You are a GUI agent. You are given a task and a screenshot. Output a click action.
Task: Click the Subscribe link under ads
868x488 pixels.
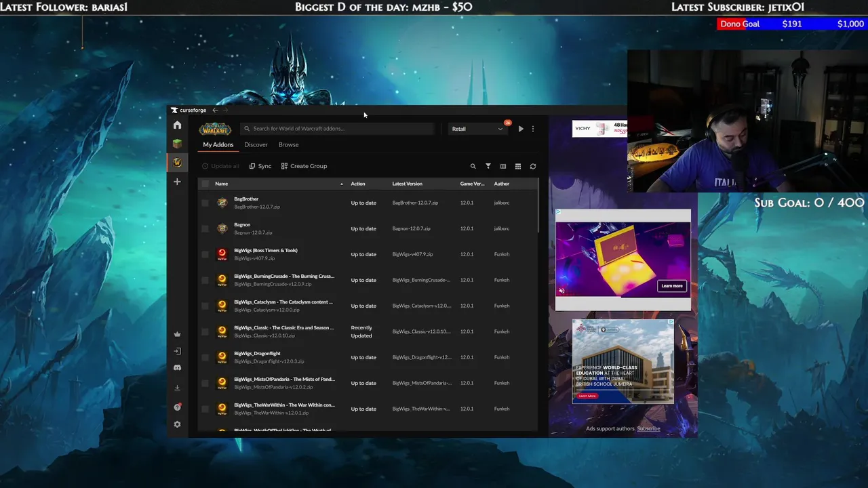[x=648, y=428]
